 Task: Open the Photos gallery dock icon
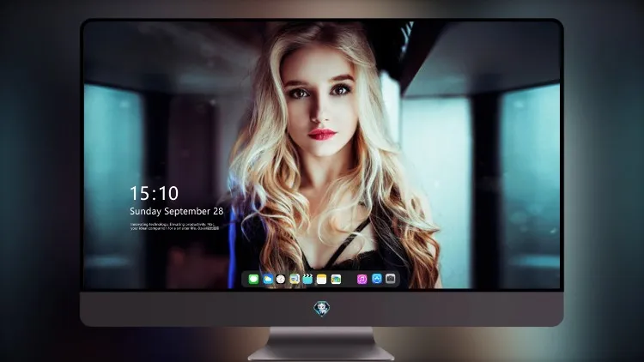tap(336, 280)
